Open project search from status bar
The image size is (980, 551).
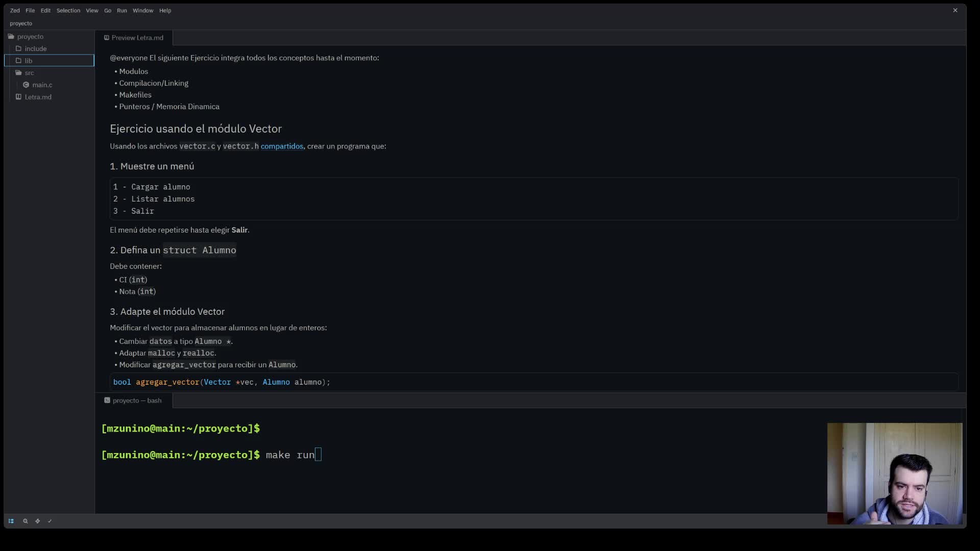[25, 521]
